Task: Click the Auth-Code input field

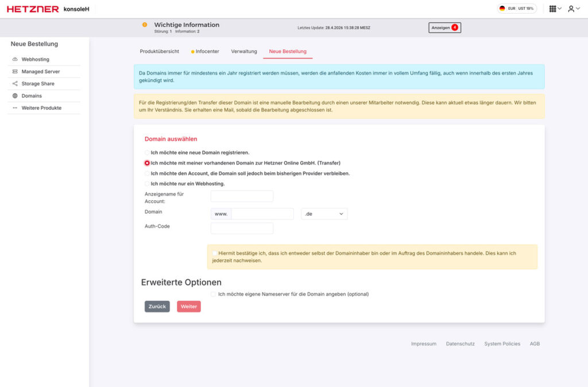Action: click(x=242, y=229)
